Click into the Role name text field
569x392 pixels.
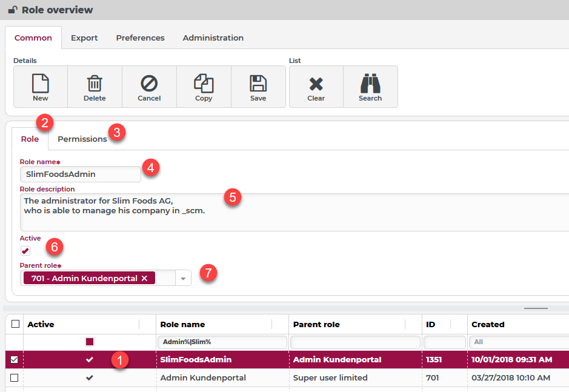tap(80, 174)
